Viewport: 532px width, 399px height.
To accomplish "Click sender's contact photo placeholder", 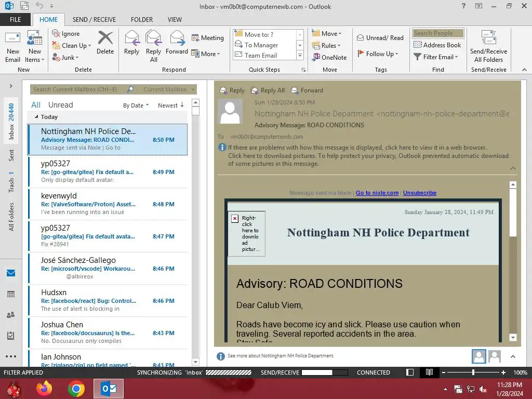I will tap(230, 112).
